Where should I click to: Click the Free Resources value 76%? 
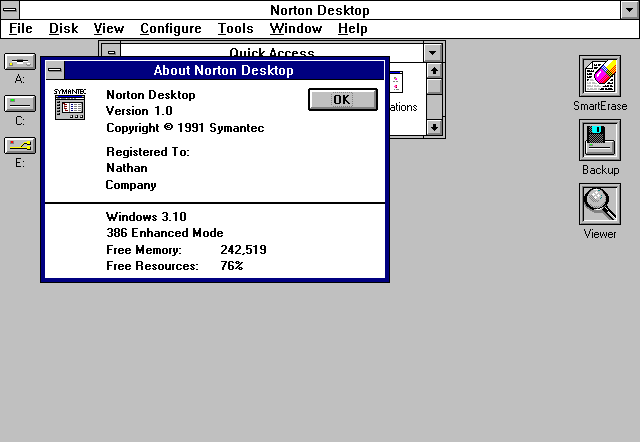(x=231, y=266)
